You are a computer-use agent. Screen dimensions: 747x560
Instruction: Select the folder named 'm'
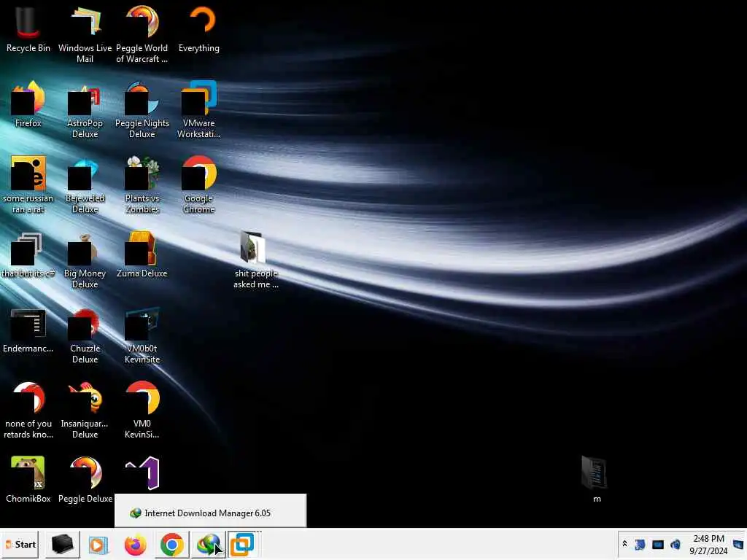pos(596,480)
